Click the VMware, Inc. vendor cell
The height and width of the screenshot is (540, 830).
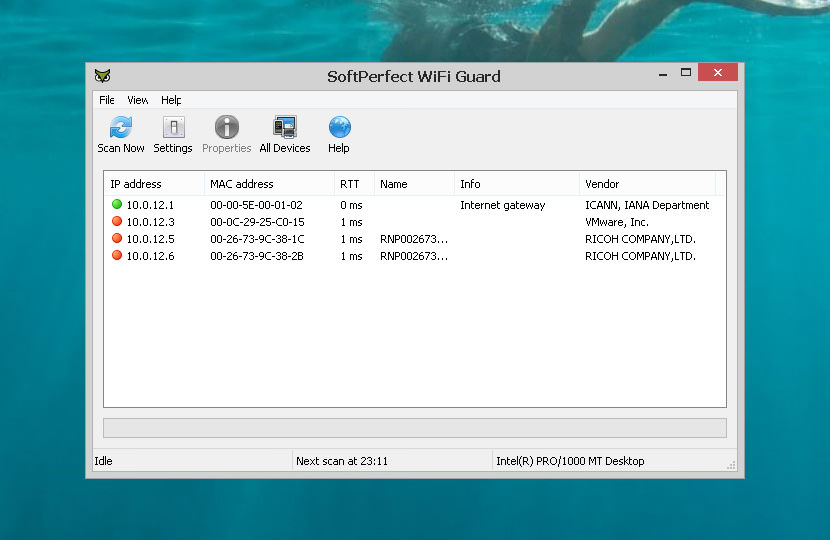click(617, 222)
